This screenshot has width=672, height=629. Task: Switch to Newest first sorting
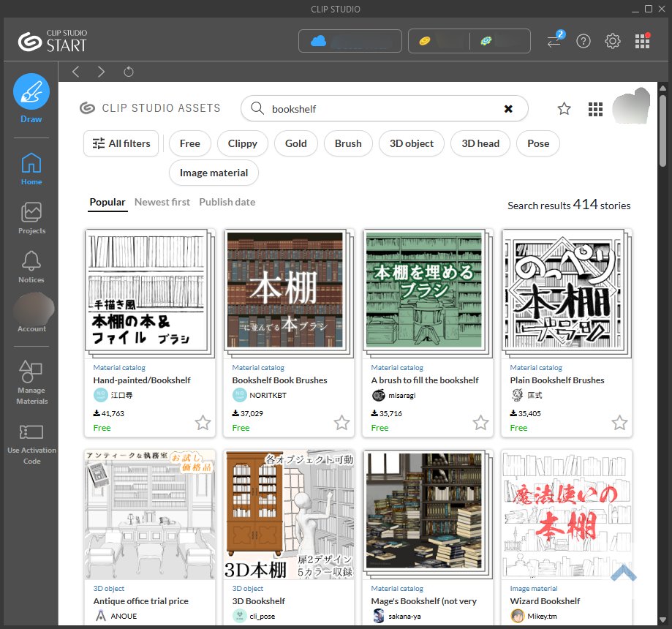pyautogui.click(x=162, y=202)
